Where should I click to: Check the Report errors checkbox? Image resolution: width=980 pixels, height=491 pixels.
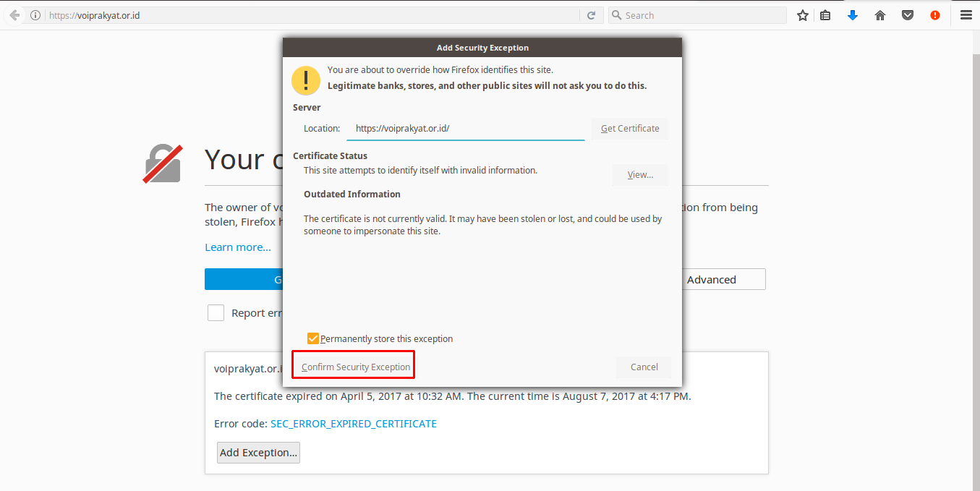(216, 313)
